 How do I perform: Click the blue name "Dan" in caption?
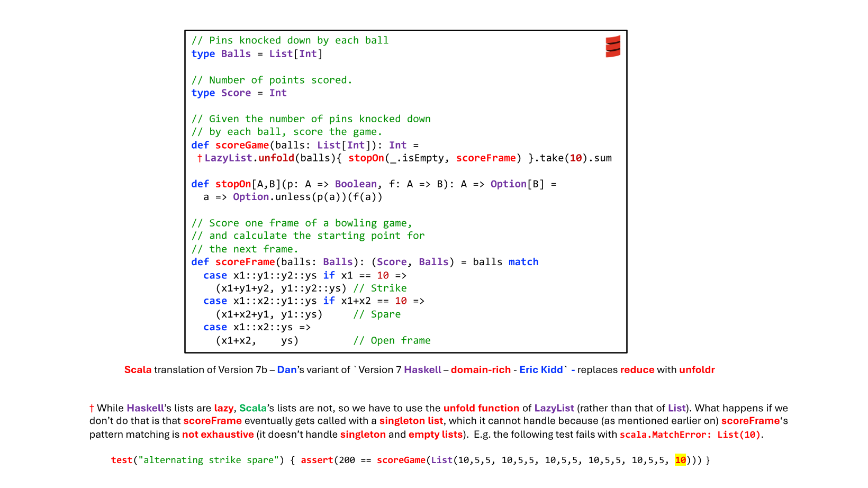click(287, 369)
